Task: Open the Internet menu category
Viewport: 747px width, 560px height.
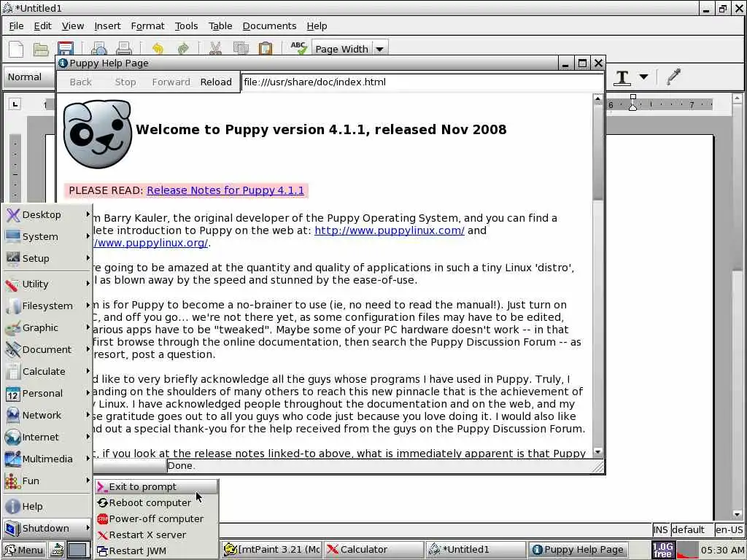Action: [47, 437]
